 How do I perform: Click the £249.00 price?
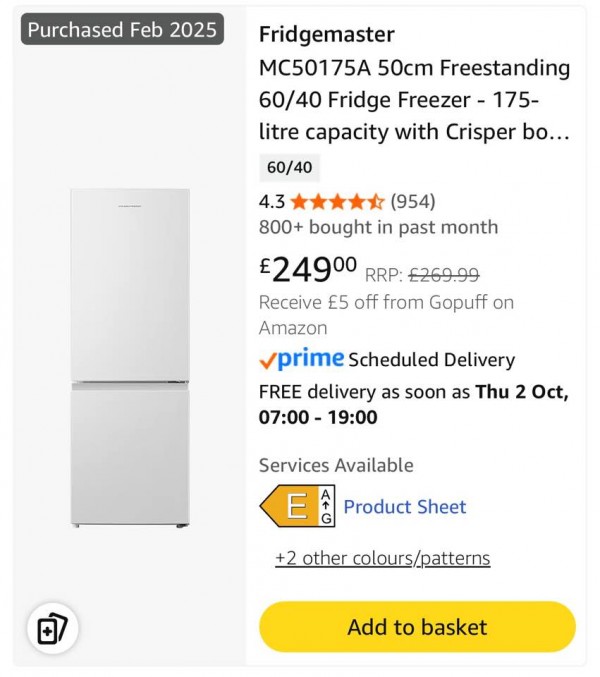[x=308, y=268]
